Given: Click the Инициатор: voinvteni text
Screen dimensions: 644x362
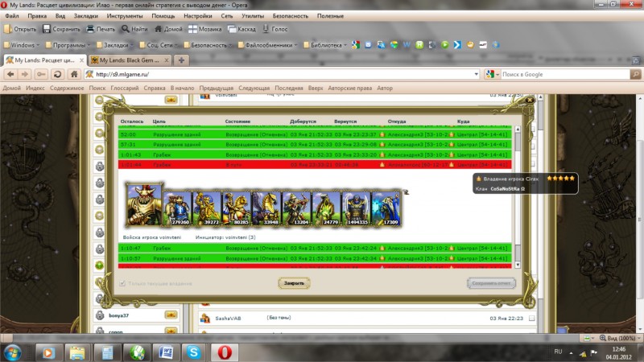Looking at the screenshot, I should [x=225, y=237].
